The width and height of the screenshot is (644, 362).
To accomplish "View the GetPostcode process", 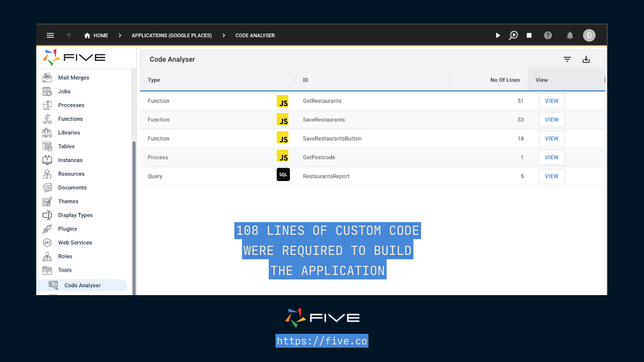I will pos(551,157).
